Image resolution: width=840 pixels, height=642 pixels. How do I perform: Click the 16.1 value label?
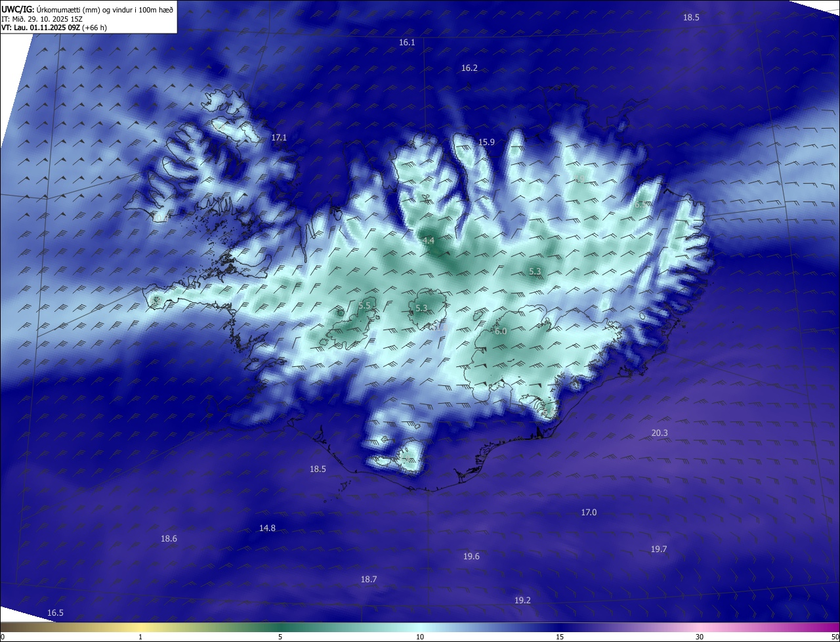click(x=407, y=42)
